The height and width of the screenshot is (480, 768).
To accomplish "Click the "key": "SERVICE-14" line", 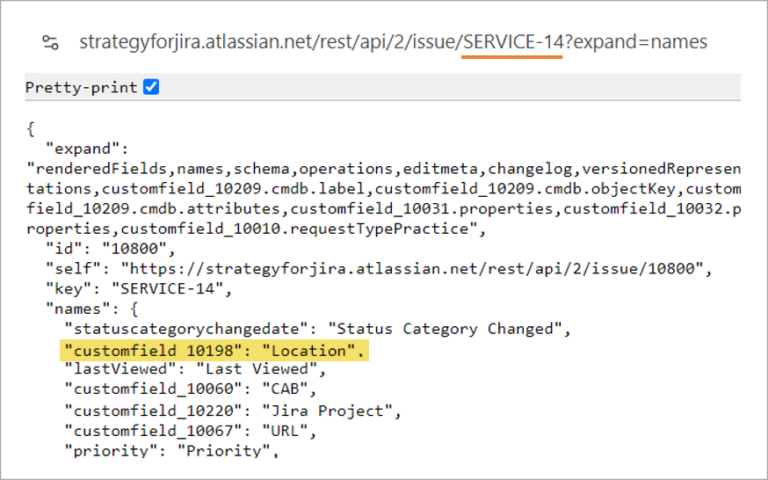I will tap(139, 288).
